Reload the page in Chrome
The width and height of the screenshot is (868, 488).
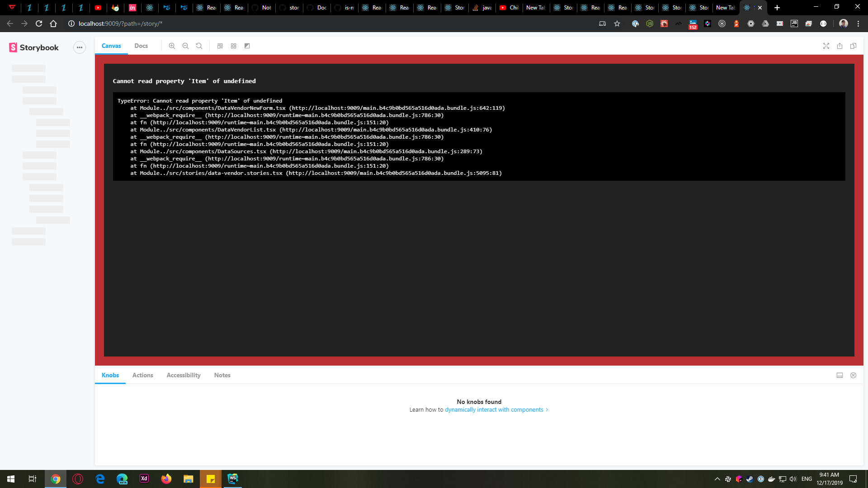click(38, 23)
